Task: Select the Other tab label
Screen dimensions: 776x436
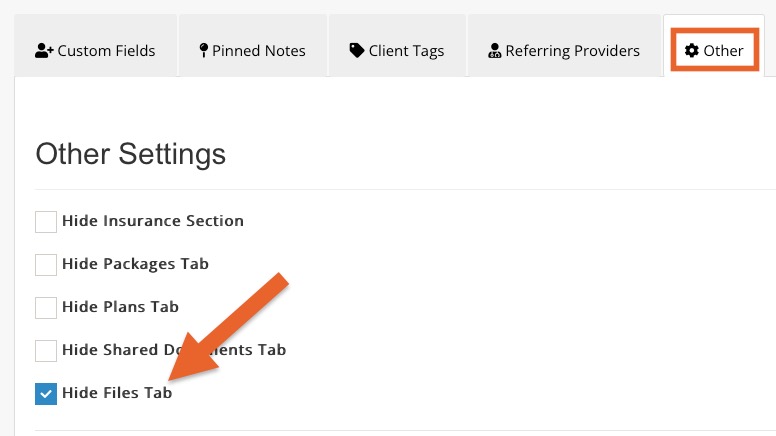Action: (x=723, y=50)
